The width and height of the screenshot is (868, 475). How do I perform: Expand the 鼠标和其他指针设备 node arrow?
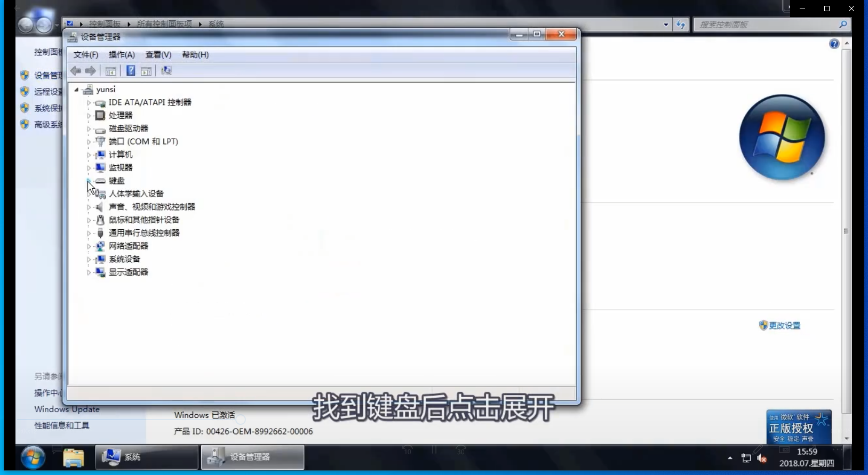click(x=89, y=220)
